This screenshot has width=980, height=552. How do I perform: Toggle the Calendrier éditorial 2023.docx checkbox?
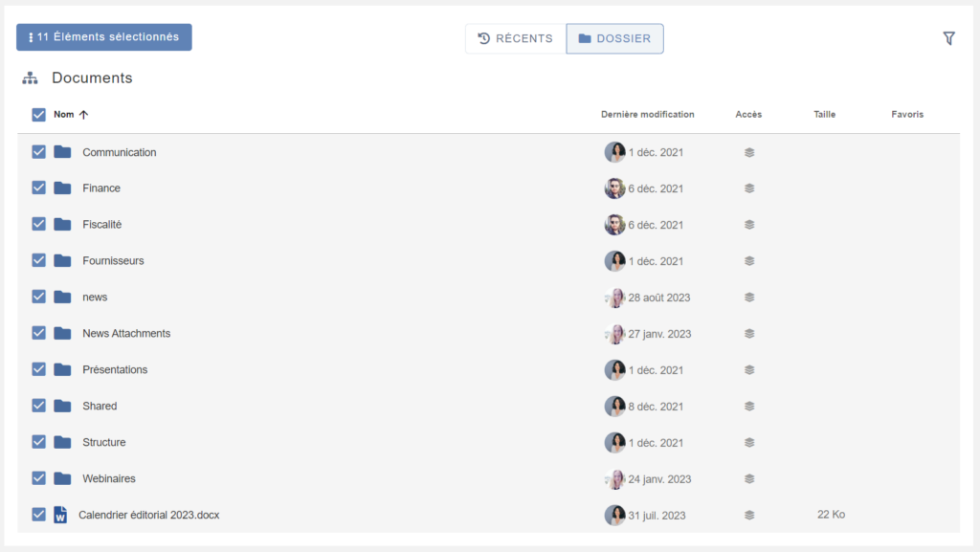pos(39,515)
